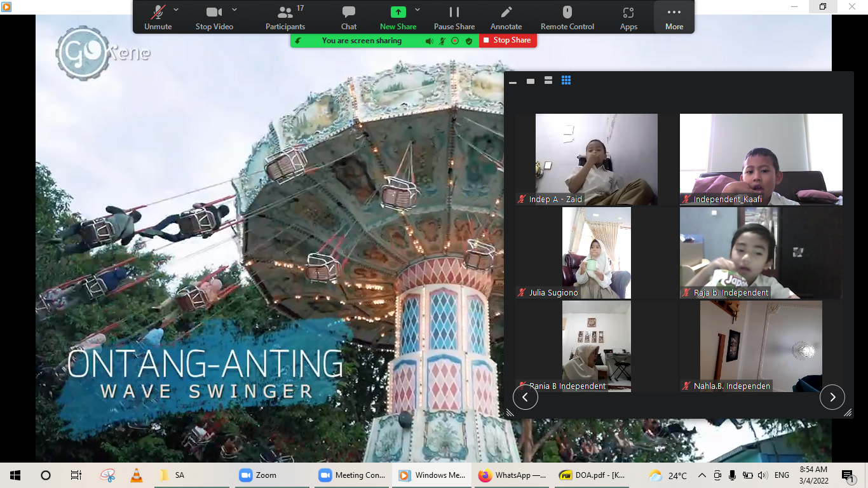Click the Julia Sugiono name label
The height and width of the screenshot is (488, 868).
(553, 293)
